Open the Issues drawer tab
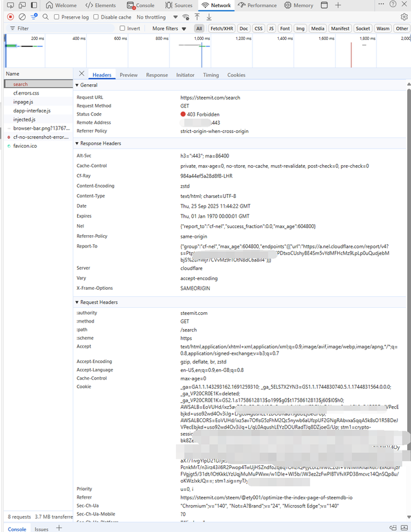The height and width of the screenshot is (532, 411). 41,529
